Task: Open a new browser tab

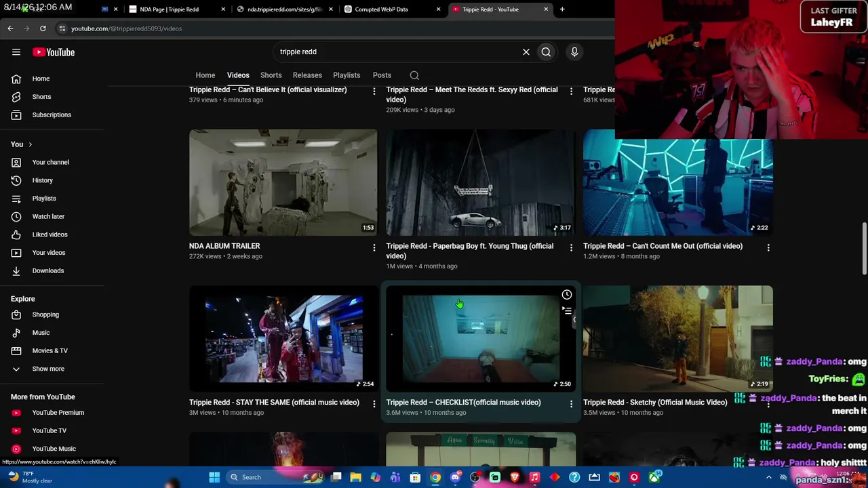Action: coord(562,9)
